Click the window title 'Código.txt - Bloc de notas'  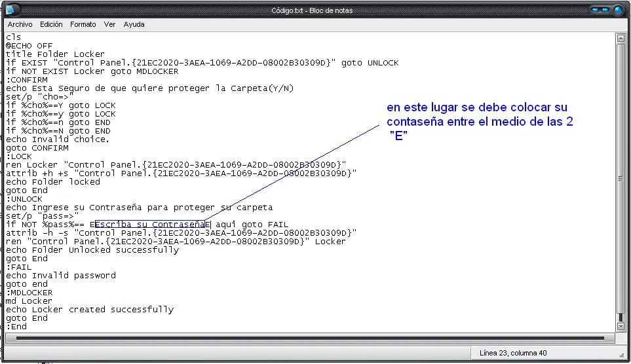tap(312, 10)
